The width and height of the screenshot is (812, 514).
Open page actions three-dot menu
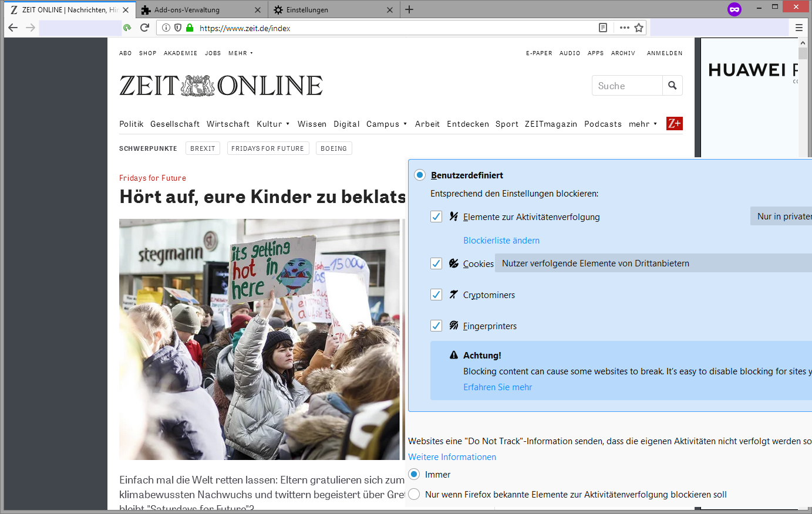pos(624,28)
